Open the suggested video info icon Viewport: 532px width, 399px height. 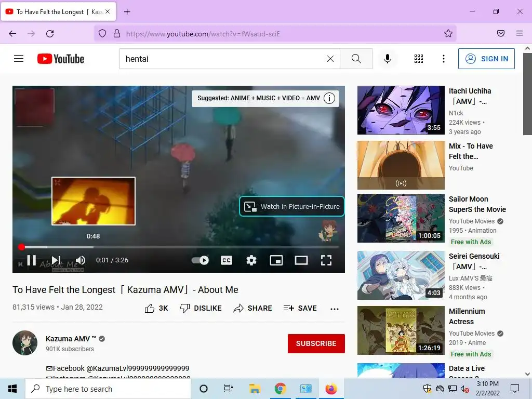click(x=329, y=98)
